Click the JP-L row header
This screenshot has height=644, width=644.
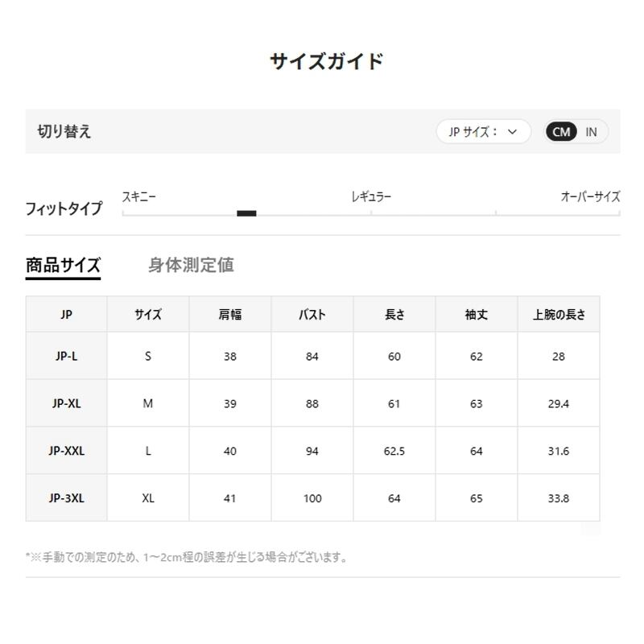pos(67,356)
